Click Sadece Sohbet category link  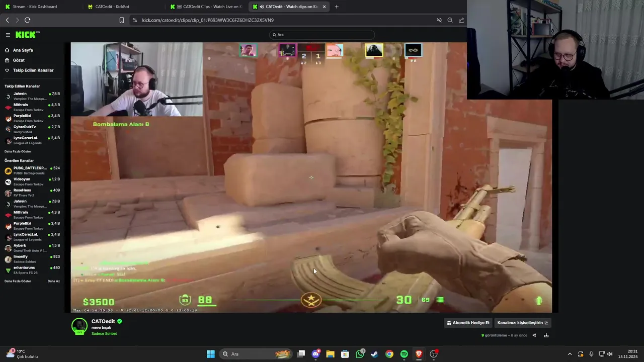(104, 334)
